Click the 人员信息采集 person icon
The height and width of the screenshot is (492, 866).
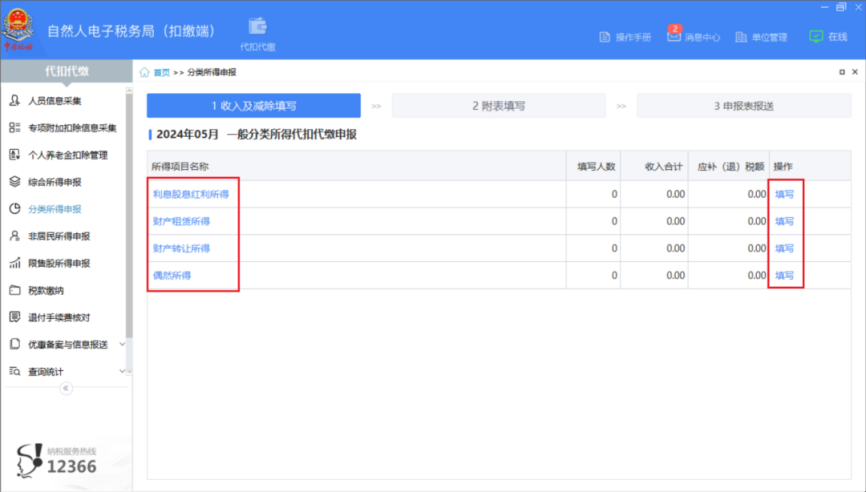pyautogui.click(x=14, y=101)
